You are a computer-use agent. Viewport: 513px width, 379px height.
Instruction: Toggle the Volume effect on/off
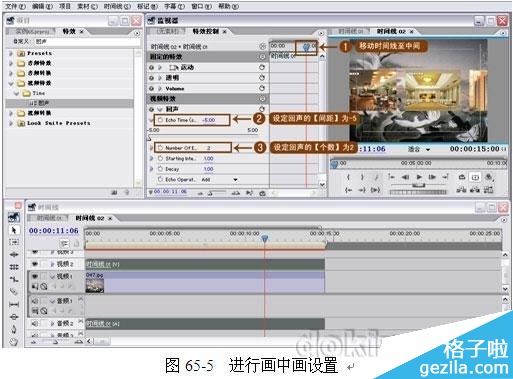click(152, 88)
